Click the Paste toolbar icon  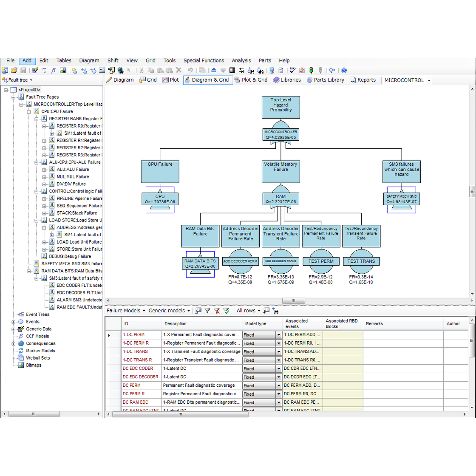tap(160, 70)
